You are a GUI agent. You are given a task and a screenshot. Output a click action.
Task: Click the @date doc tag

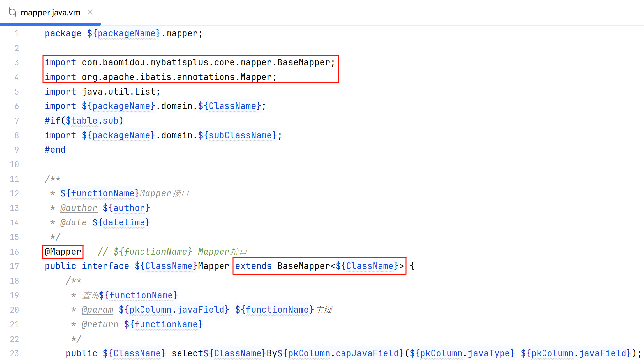(73, 223)
